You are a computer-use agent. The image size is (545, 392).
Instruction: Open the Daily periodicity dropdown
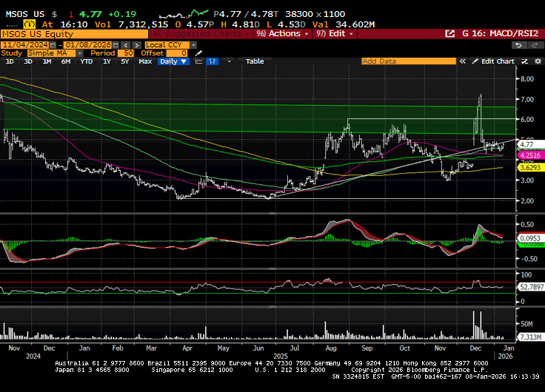tap(173, 61)
